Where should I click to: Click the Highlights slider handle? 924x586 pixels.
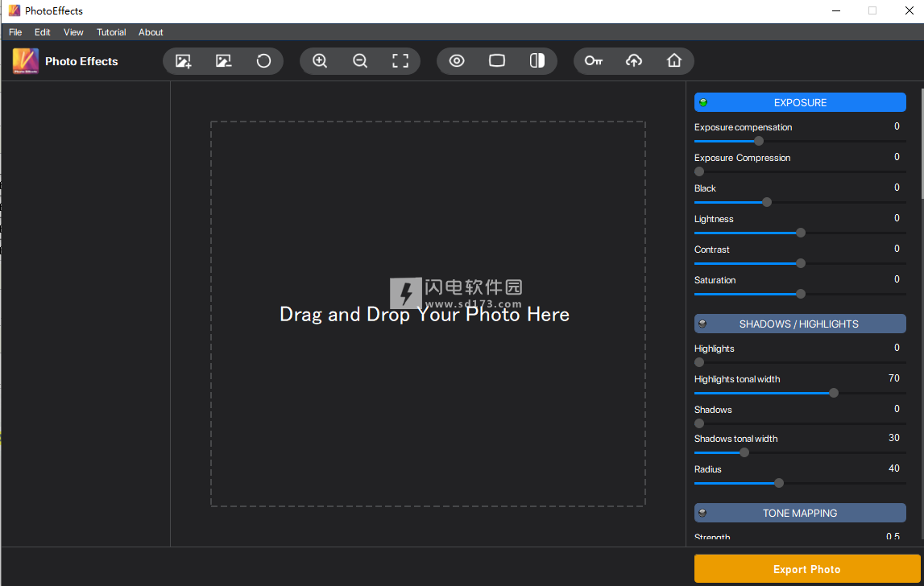coord(699,362)
